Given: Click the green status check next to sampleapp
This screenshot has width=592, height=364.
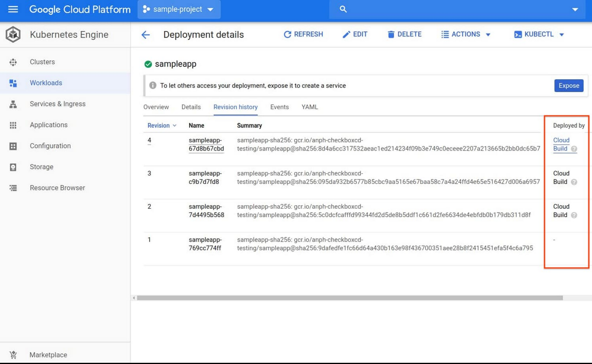Looking at the screenshot, I should [x=148, y=64].
